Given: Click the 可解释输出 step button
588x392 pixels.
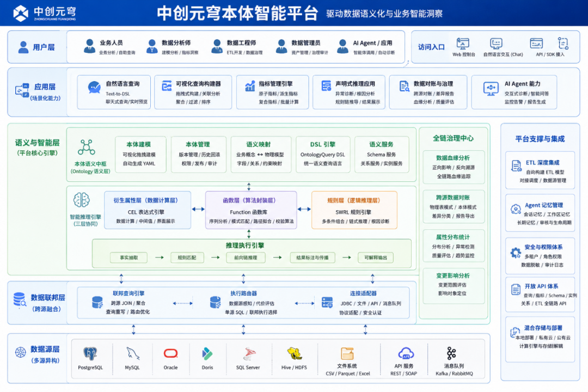Looking at the screenshot, I should (375, 258).
